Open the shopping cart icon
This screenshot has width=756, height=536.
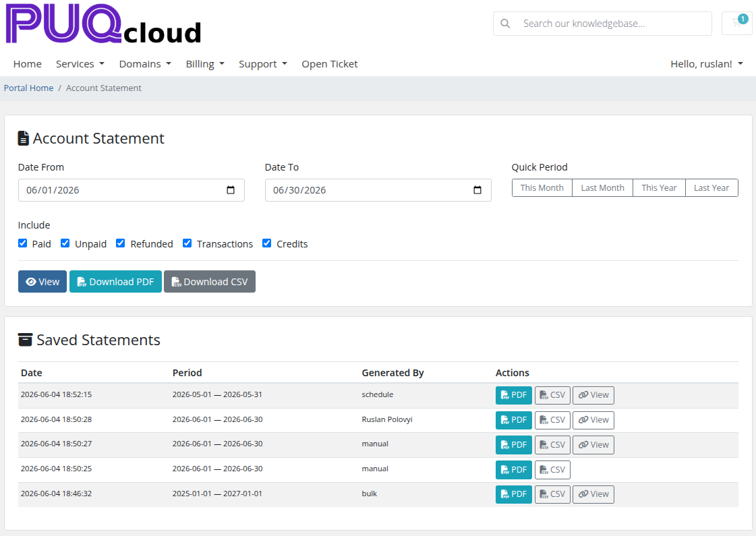pyautogui.click(x=736, y=23)
